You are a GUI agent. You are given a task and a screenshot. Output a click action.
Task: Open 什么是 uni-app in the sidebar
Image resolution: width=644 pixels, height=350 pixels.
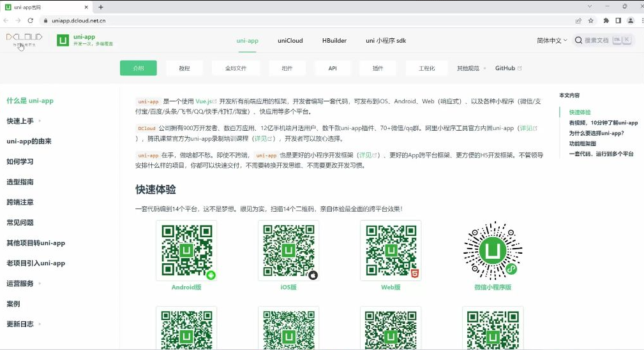pos(30,101)
